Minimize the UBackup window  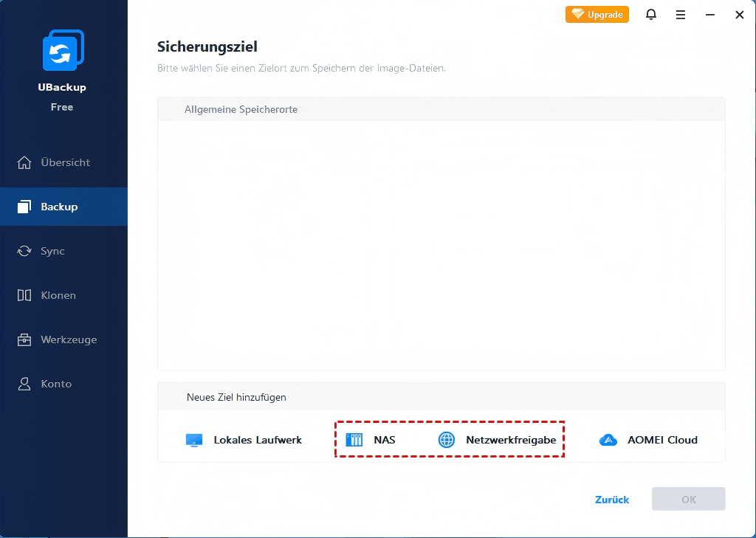coord(709,15)
